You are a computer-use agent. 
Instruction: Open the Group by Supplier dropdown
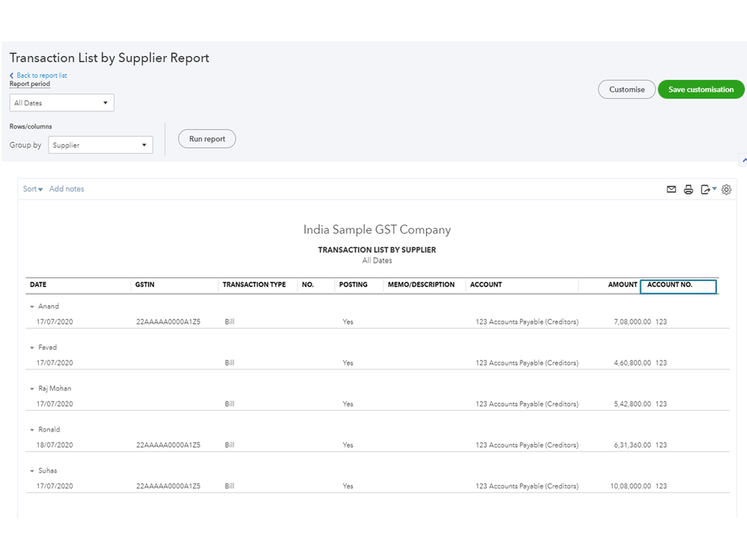tap(100, 145)
